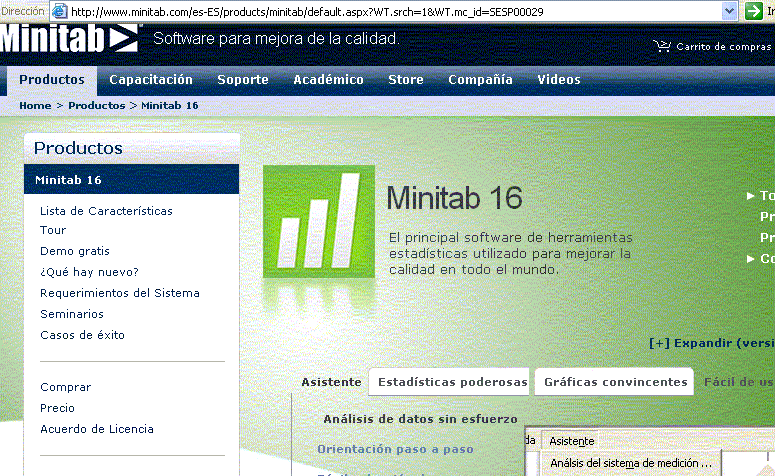Select the Productos navigation tab
Image resolution: width=775 pixels, height=476 pixels.
point(52,80)
